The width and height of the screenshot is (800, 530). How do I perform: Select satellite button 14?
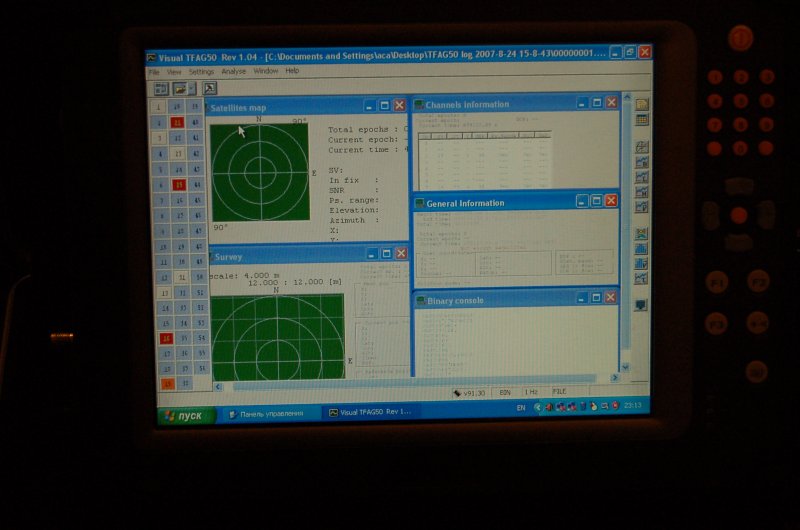[x=165, y=309]
